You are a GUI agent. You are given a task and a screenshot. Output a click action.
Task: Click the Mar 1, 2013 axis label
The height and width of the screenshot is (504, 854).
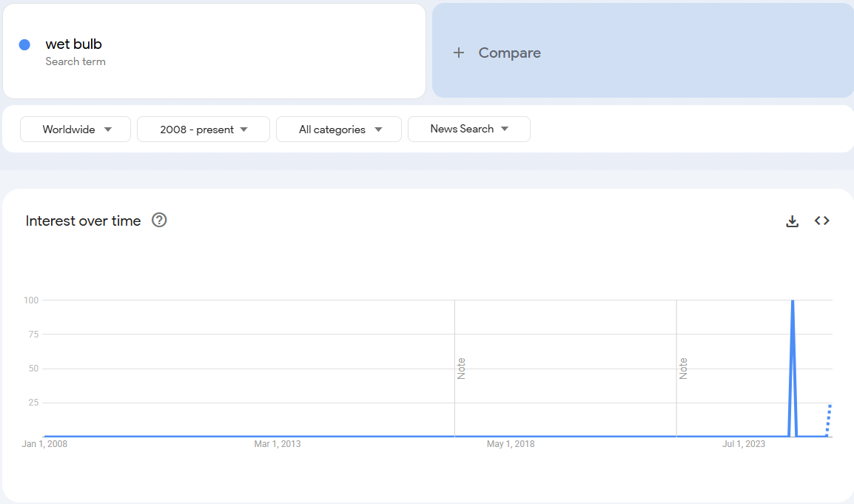278,444
